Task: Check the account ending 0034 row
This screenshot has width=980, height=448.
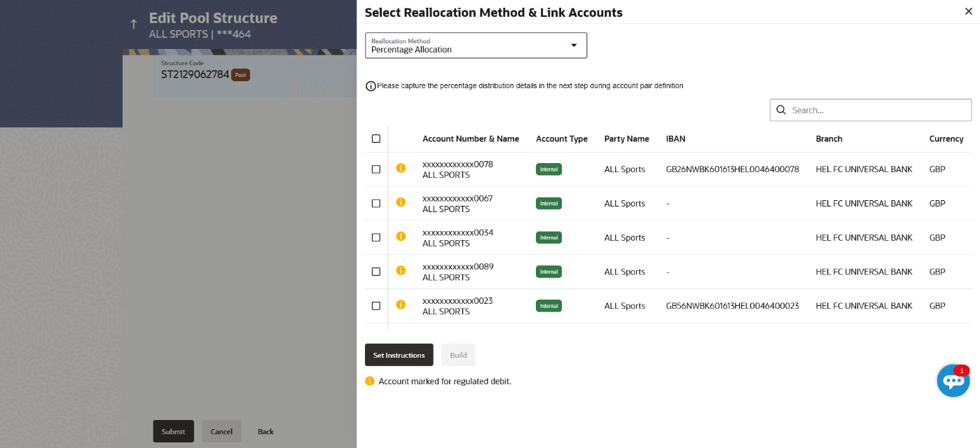Action: pos(376,237)
